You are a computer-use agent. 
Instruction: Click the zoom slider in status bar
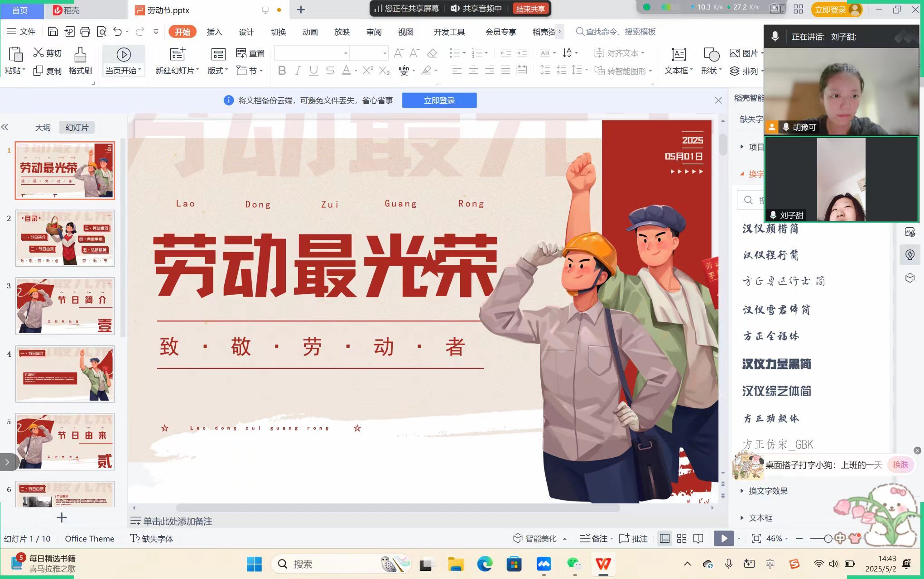[x=827, y=539]
